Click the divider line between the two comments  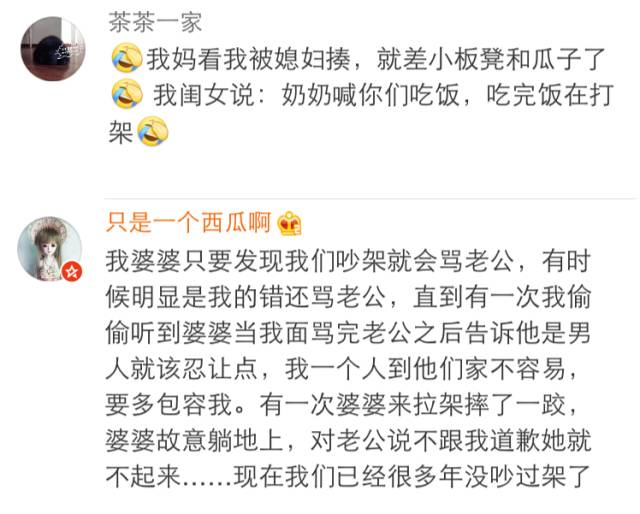point(370,198)
